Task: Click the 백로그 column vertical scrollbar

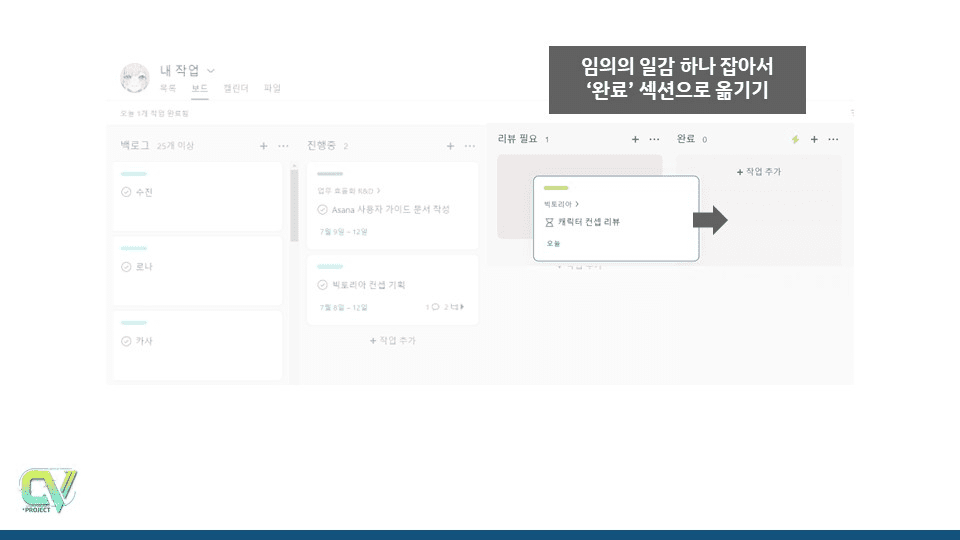Action: coord(294,205)
